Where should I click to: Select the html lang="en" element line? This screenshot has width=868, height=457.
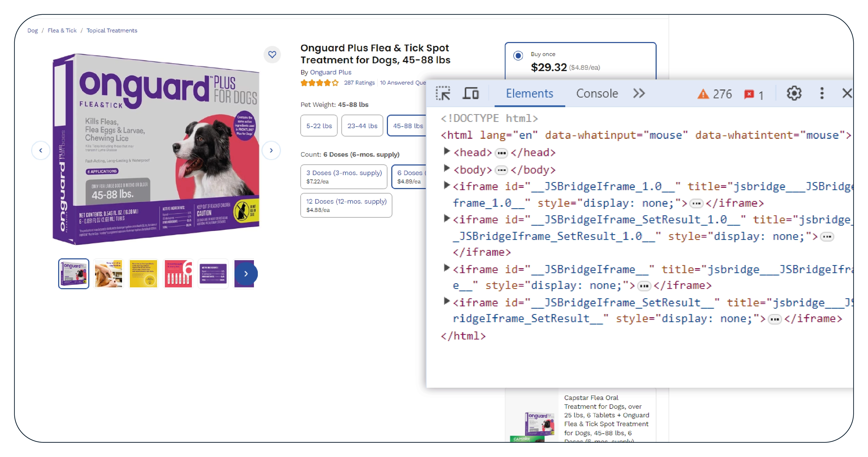(646, 135)
